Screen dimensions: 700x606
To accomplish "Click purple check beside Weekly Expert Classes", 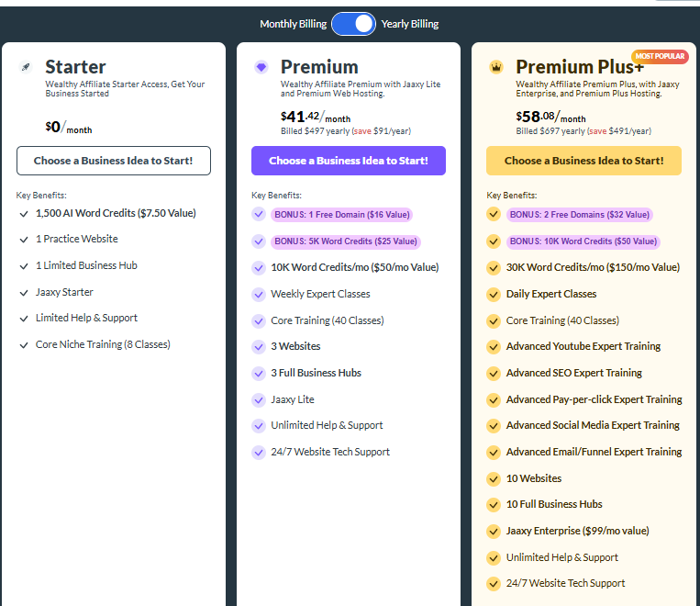I will 259,295.
